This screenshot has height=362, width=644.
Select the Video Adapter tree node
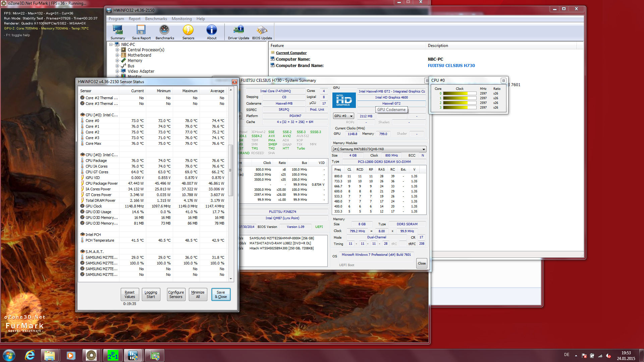[141, 71]
